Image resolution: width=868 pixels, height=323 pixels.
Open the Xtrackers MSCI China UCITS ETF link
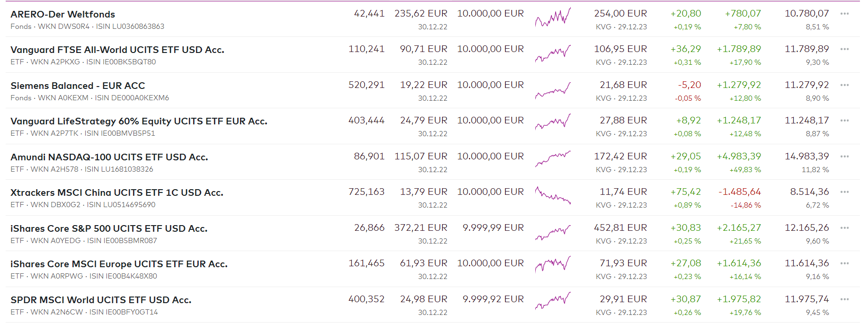(x=116, y=192)
